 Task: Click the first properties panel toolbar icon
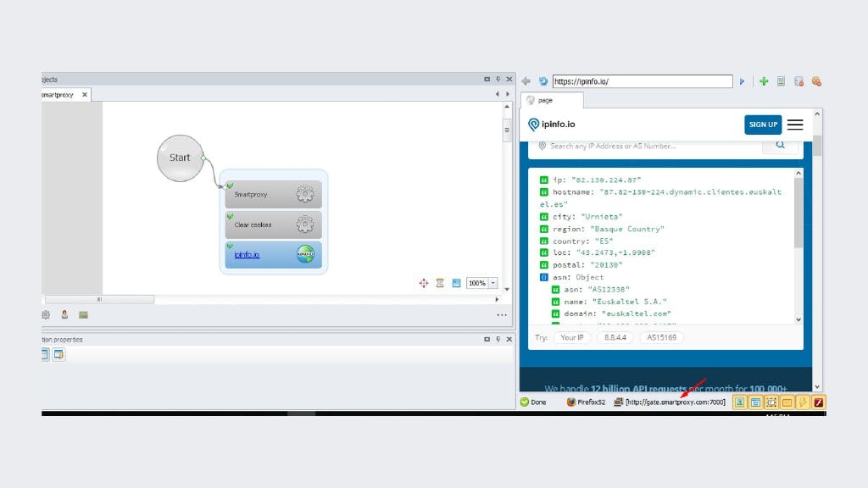click(x=45, y=355)
